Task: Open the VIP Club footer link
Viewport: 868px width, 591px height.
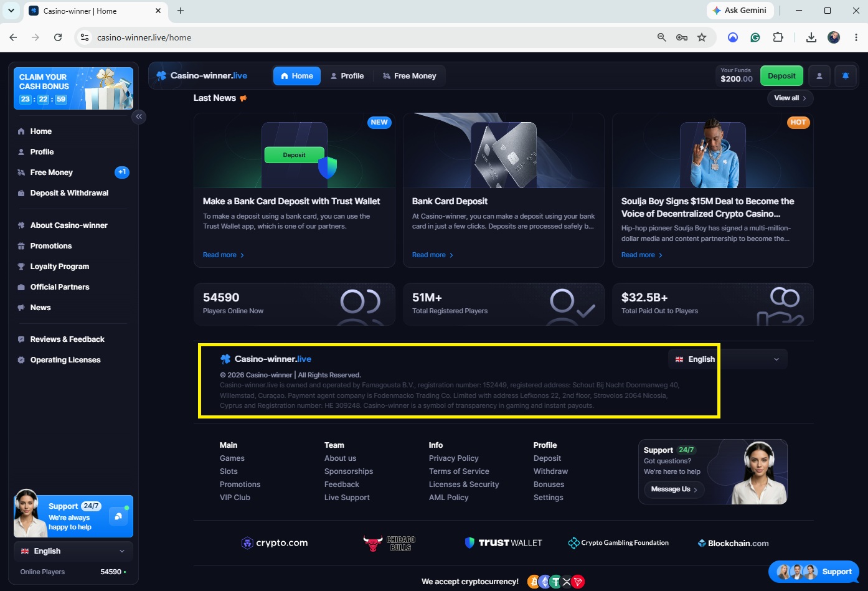Action: tap(235, 498)
